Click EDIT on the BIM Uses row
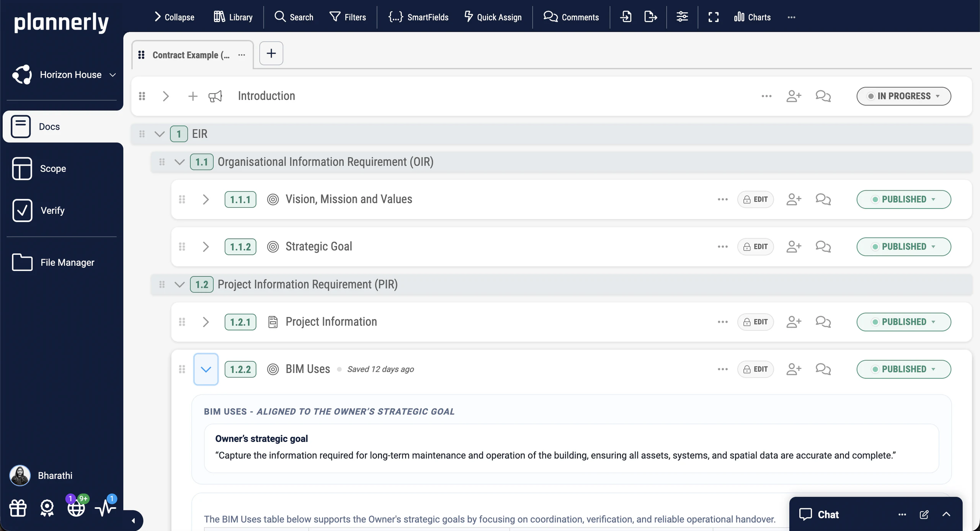Screen dimensions: 980x531 755,369
